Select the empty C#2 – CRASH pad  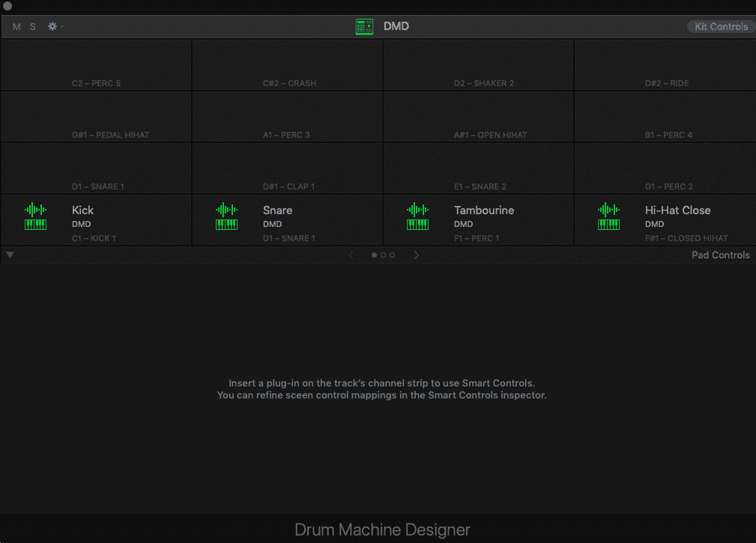click(288, 65)
